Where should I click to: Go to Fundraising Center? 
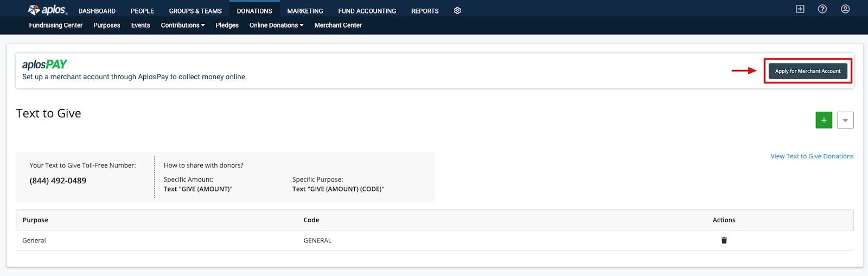pos(56,25)
